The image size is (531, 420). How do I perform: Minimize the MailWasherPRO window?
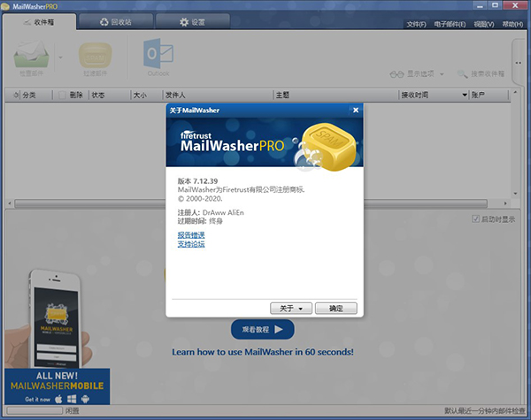(480, 6)
